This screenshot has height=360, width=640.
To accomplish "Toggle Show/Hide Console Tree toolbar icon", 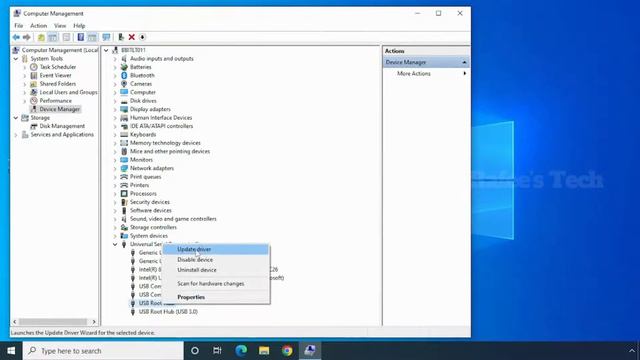I will [53, 38].
